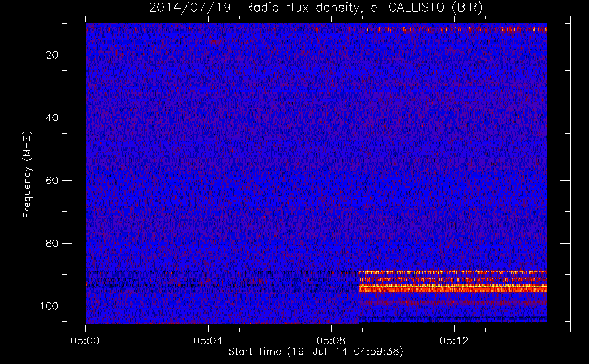Click the 20 MHz frequency tick label
This screenshot has width=589, height=364.
[x=52, y=55]
